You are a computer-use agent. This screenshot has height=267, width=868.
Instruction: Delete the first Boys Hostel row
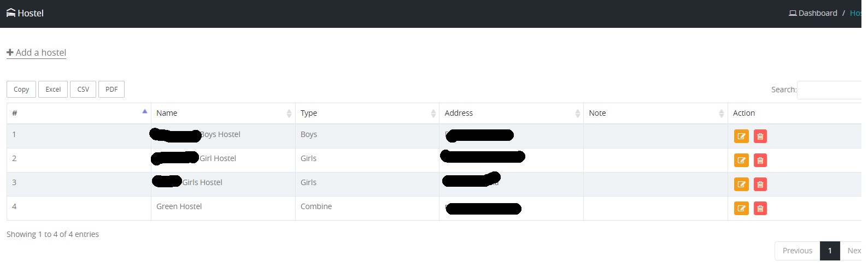click(x=760, y=137)
